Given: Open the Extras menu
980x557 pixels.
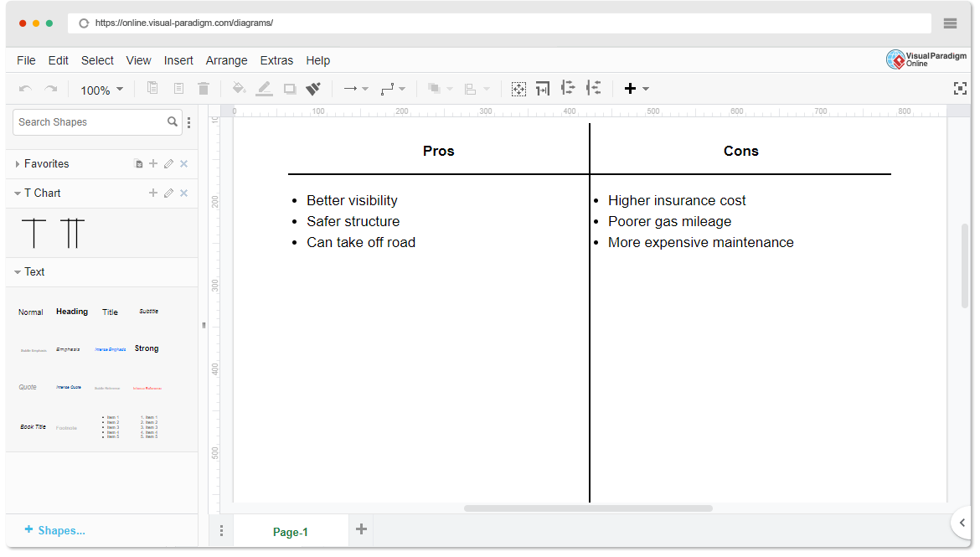Looking at the screenshot, I should coord(277,60).
